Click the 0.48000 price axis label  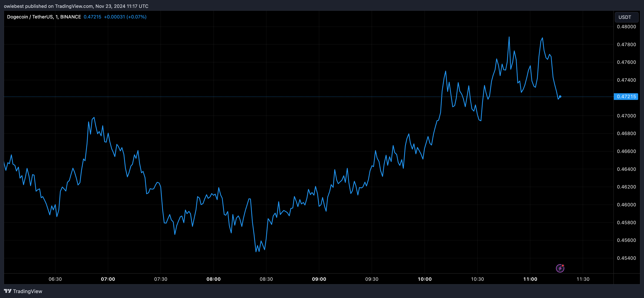tap(626, 27)
